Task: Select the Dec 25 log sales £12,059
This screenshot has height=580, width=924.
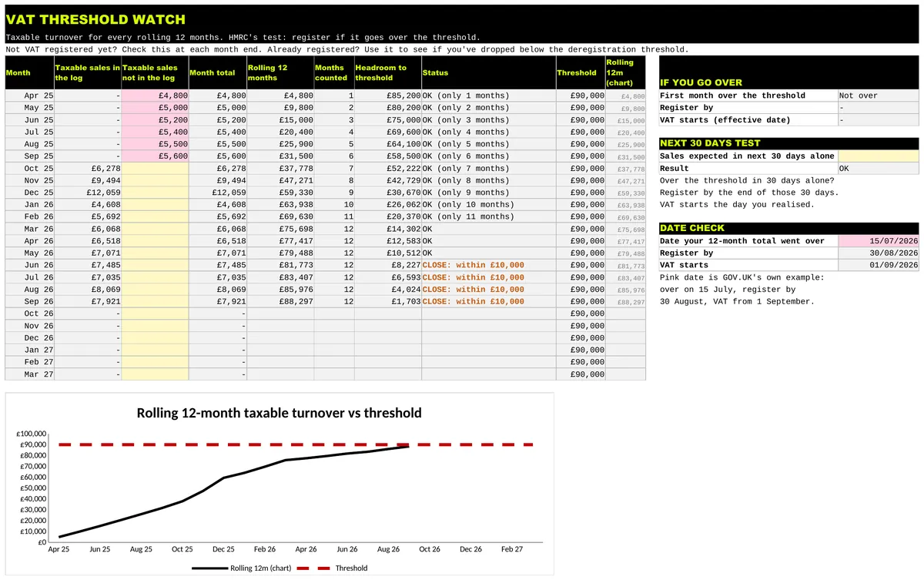Action: pos(88,193)
